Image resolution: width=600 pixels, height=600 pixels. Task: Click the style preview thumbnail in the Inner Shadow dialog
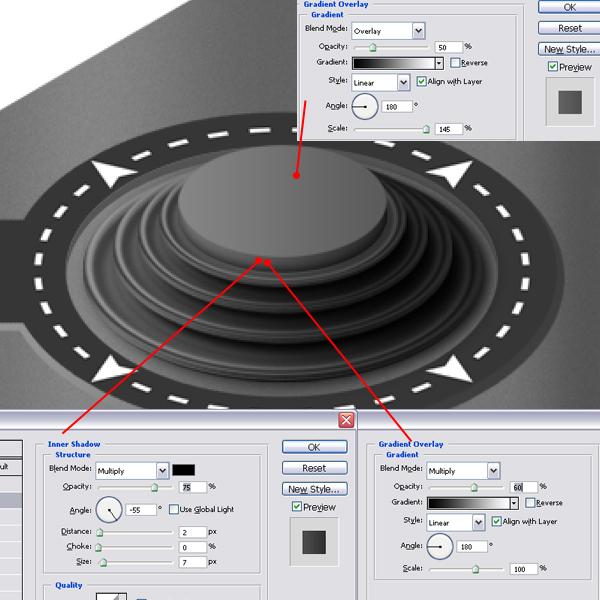[313, 541]
